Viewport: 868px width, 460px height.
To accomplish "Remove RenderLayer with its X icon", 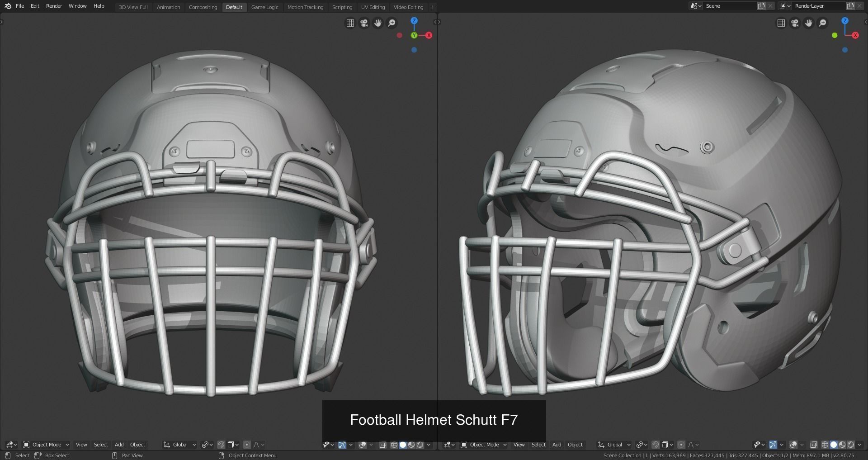I will (859, 6).
